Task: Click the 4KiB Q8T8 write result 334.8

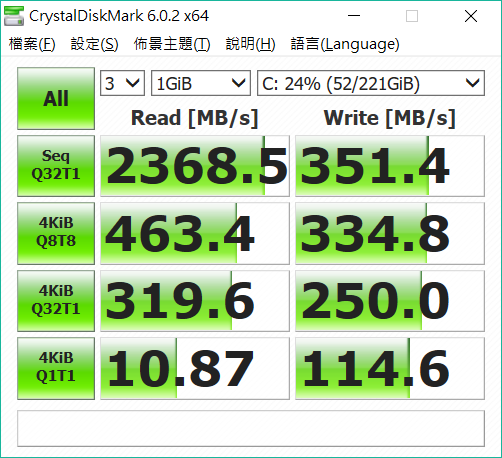Action: tap(390, 233)
